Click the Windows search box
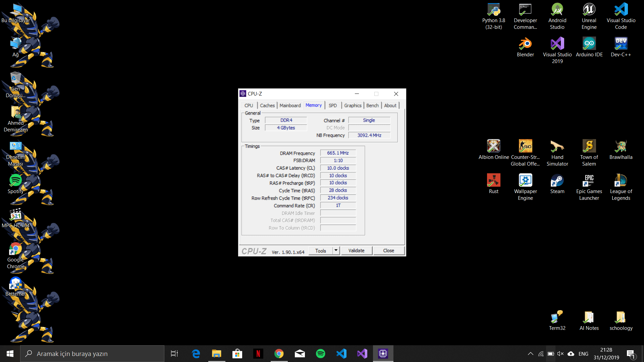644x362 pixels. 92,354
